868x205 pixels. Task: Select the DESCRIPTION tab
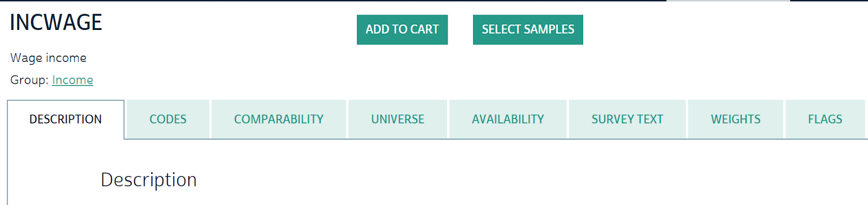[66, 119]
